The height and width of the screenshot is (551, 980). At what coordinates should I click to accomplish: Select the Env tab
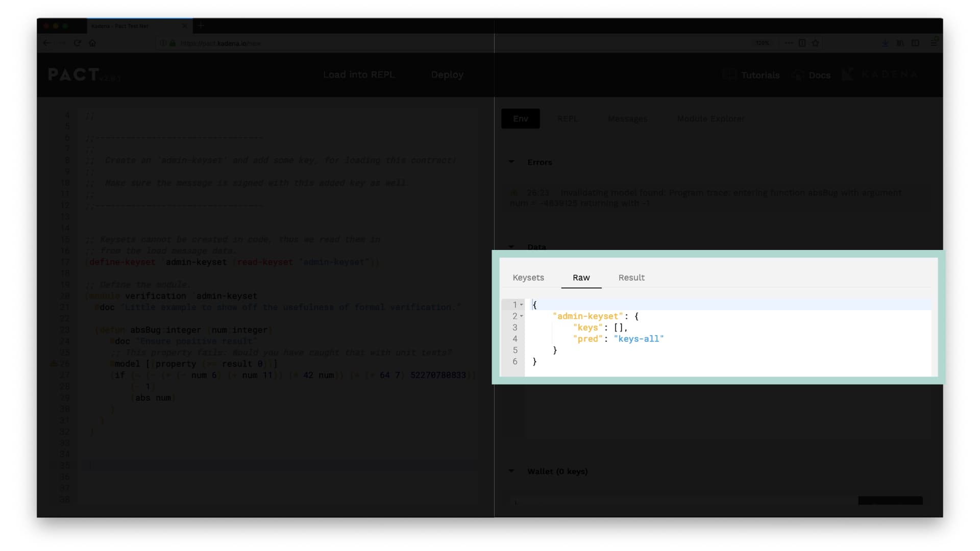[x=520, y=118]
